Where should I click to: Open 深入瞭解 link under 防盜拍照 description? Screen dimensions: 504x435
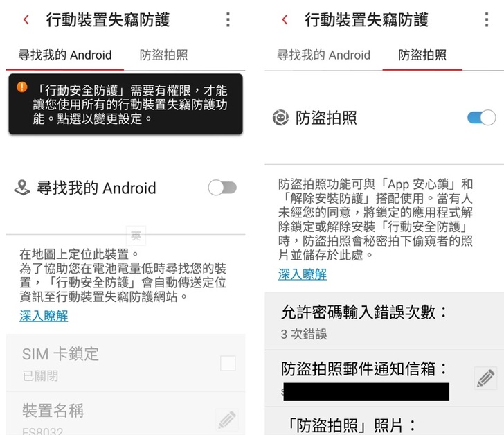[303, 274]
